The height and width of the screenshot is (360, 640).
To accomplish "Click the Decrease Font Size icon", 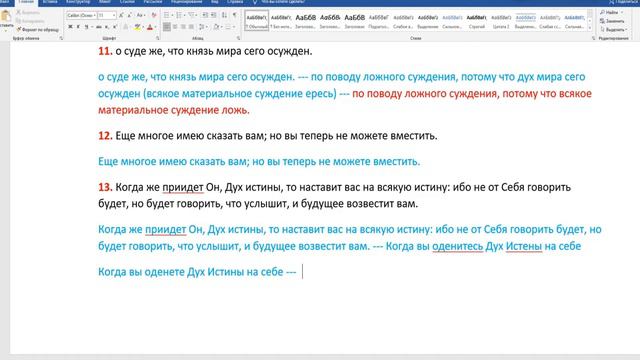I will click(129, 15).
